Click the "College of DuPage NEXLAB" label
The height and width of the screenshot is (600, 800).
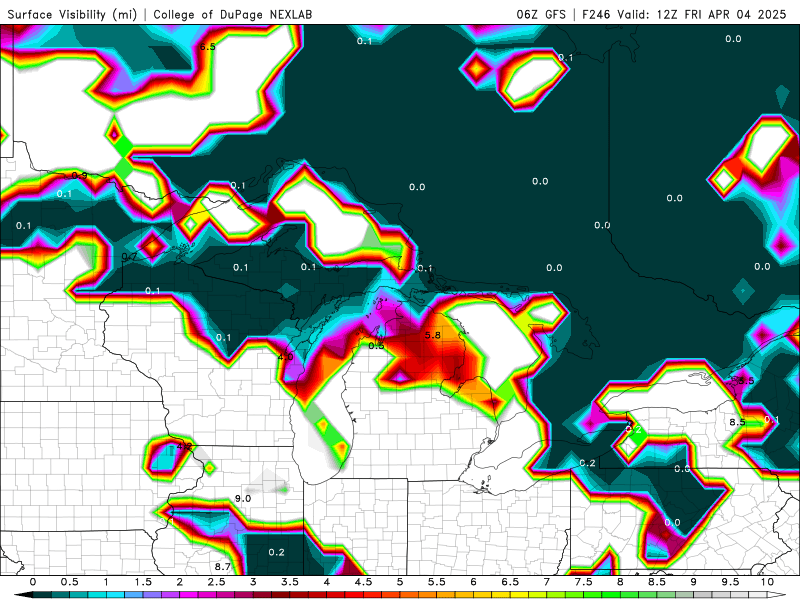click(x=233, y=14)
